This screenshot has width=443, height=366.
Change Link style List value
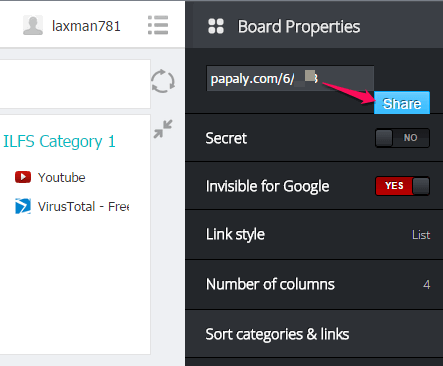(421, 235)
